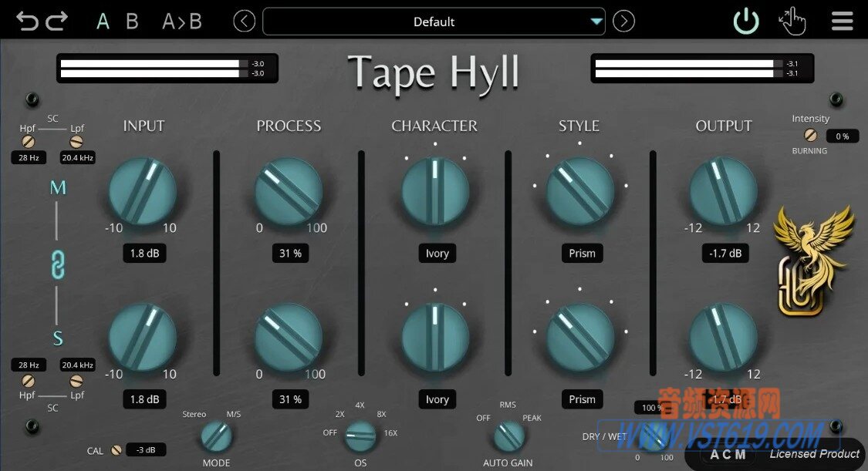Select preset slot B
The image size is (868, 471).
131,21
